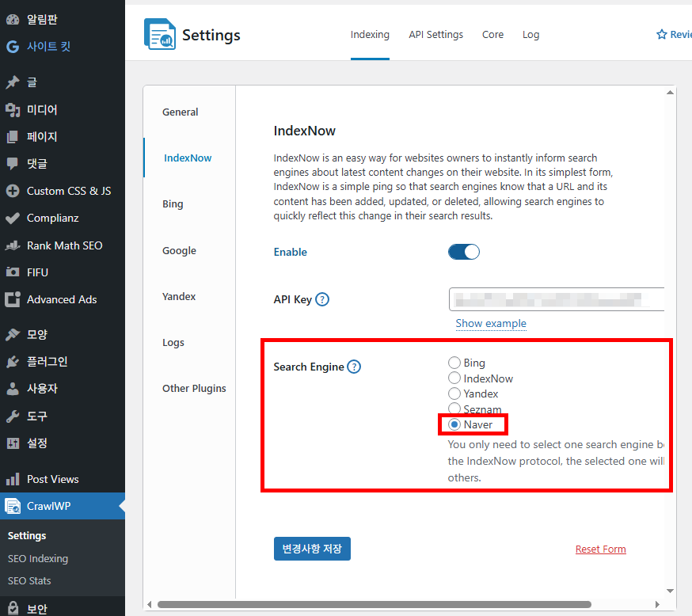Click the Post Views bar chart icon

(13, 479)
